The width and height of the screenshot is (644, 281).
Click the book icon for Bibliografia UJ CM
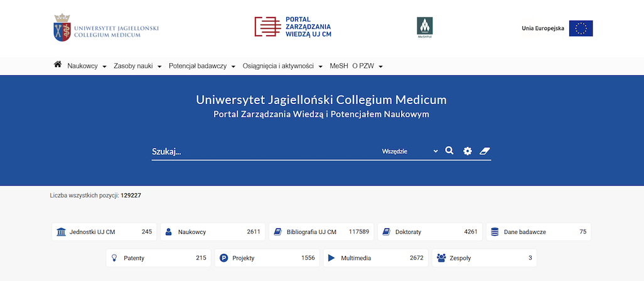[277, 232]
